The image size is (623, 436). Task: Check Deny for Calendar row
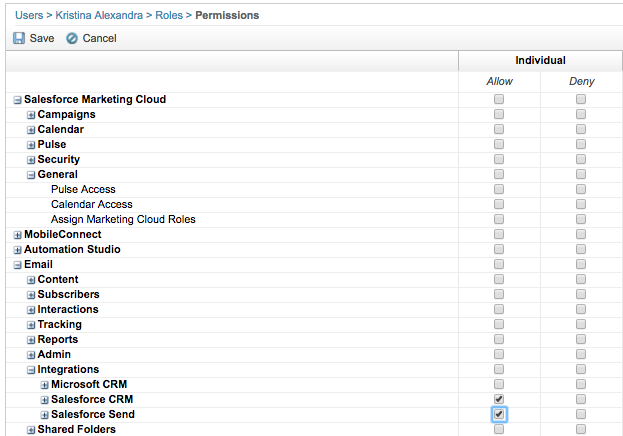tap(581, 129)
